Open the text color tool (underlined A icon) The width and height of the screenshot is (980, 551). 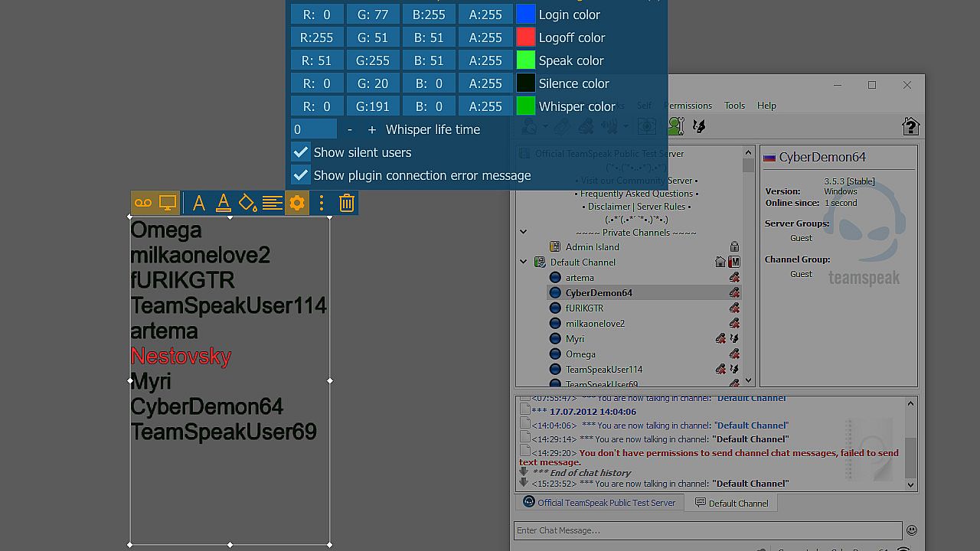(224, 203)
